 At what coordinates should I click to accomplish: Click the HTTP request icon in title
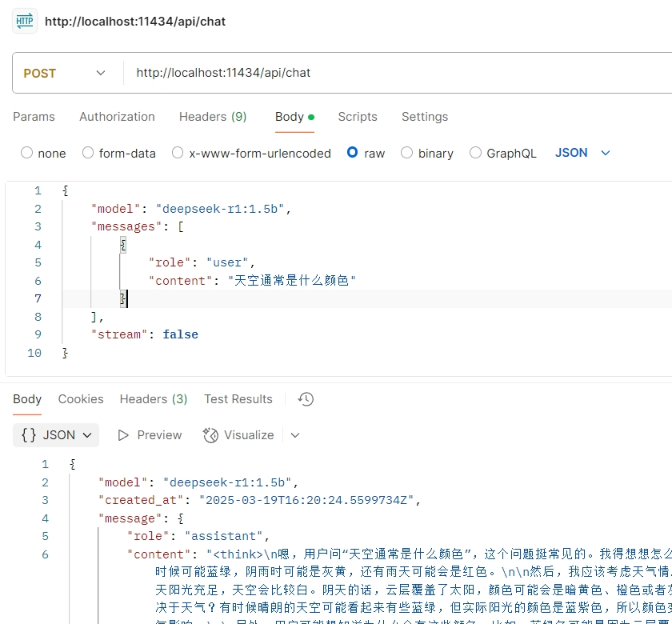(25, 22)
